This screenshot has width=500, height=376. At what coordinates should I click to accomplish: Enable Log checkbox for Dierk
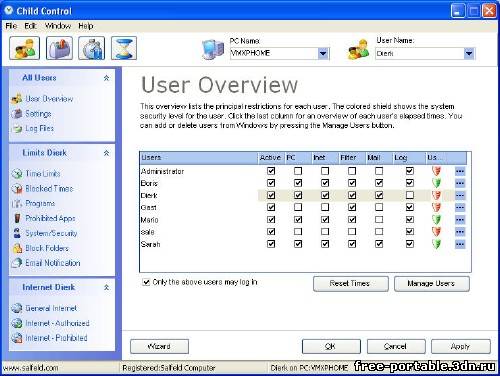(x=410, y=195)
